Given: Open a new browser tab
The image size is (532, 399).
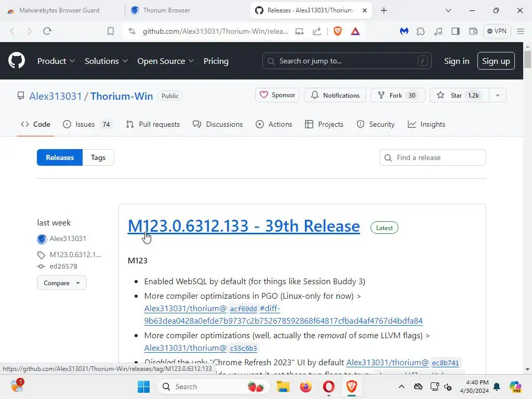Looking at the screenshot, I should [x=384, y=10].
